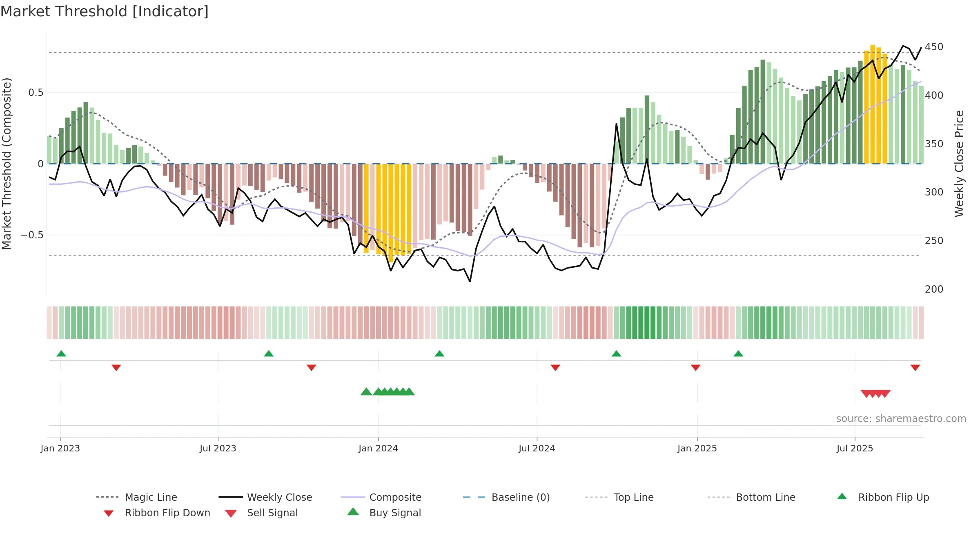Toggle Bottom Line legend entry
The image size is (980, 551).
[751, 497]
